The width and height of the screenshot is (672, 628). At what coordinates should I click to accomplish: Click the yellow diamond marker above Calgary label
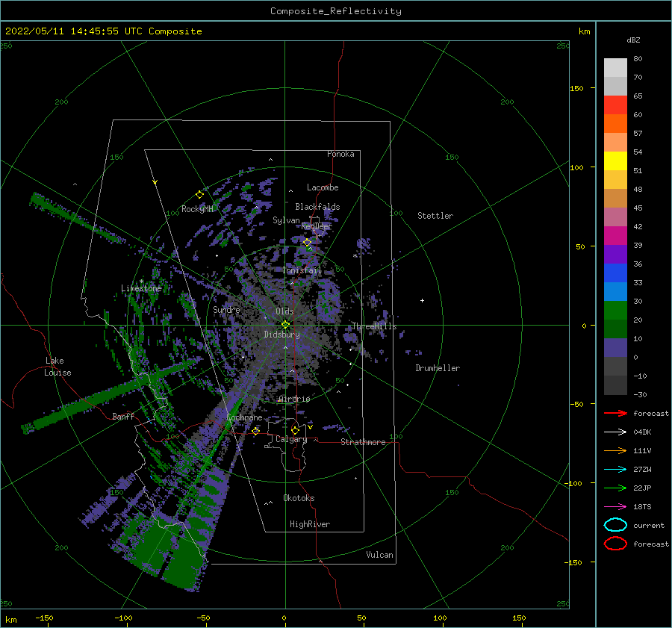click(x=295, y=430)
